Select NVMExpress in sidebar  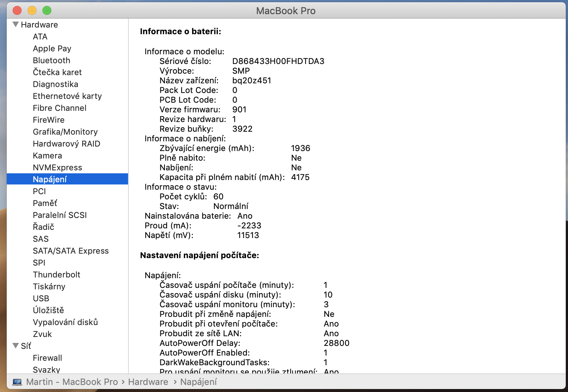click(57, 167)
